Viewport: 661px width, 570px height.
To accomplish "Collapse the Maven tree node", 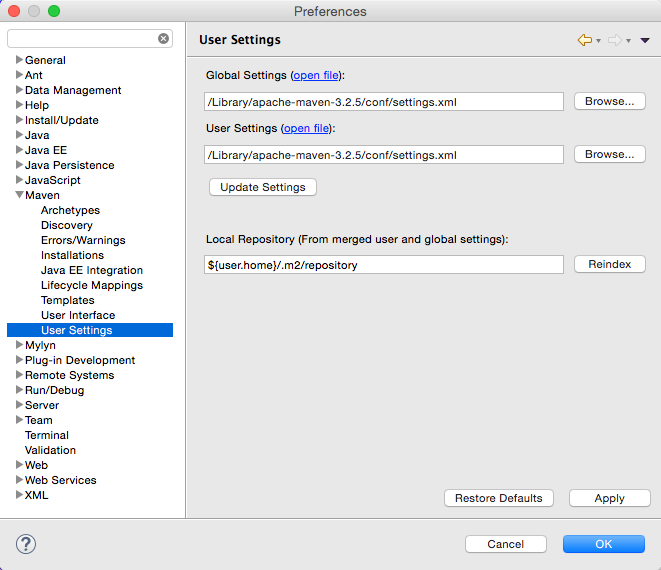I will coord(19,195).
